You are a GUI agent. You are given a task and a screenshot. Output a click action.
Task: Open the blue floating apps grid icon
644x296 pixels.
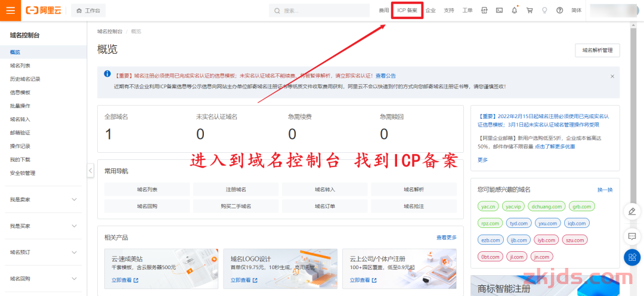[x=632, y=257]
